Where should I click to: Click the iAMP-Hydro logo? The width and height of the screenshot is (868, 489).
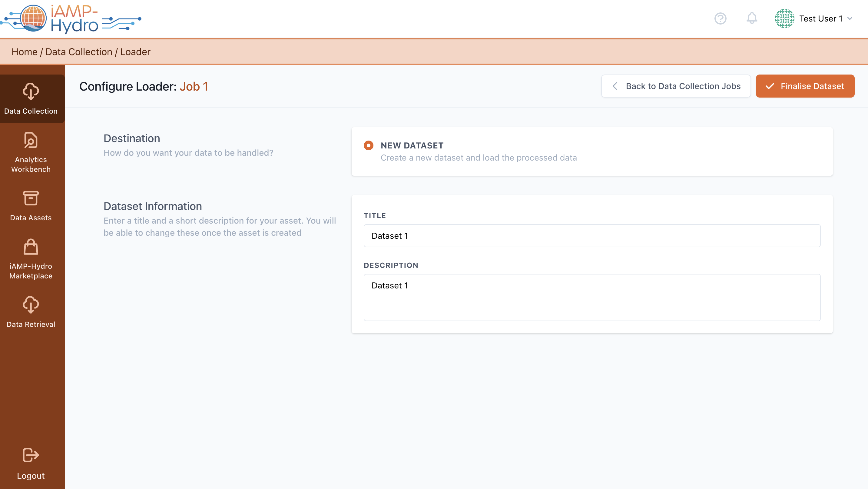(71, 18)
